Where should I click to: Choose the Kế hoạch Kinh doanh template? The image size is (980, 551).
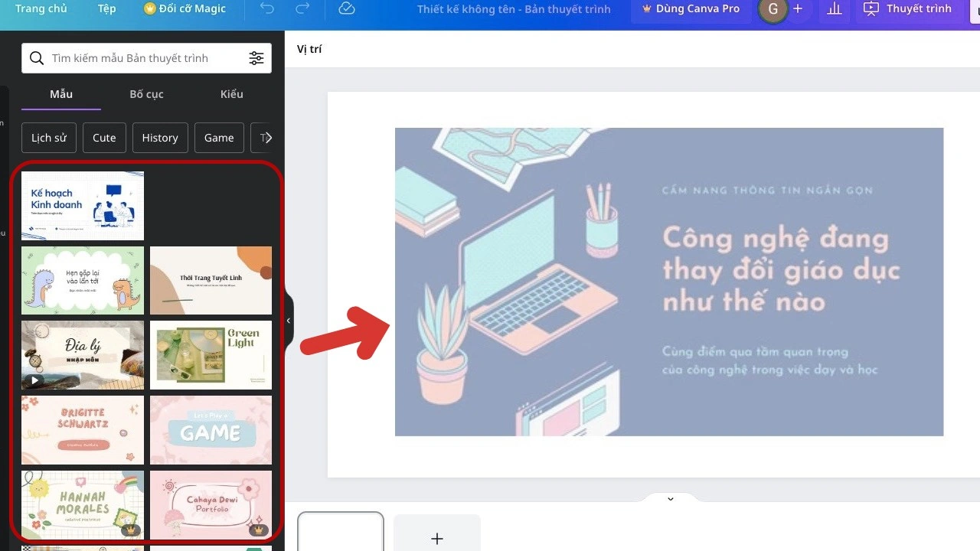83,206
